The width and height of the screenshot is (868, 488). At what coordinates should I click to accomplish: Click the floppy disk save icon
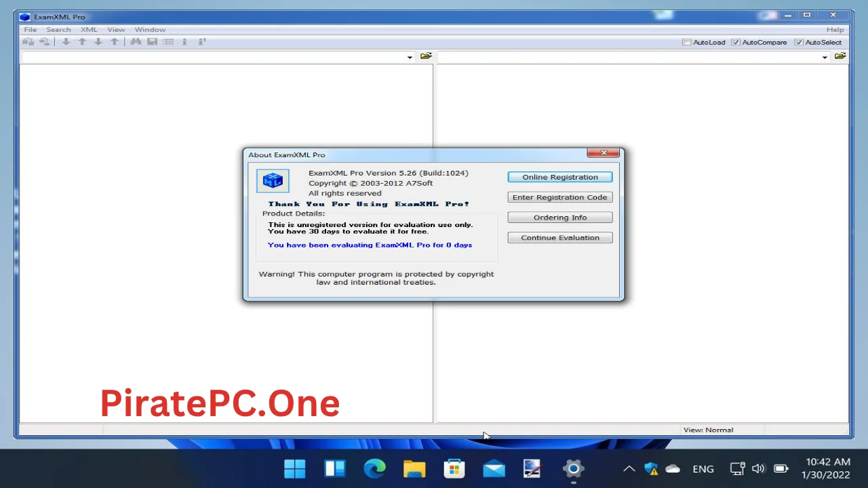(x=153, y=42)
